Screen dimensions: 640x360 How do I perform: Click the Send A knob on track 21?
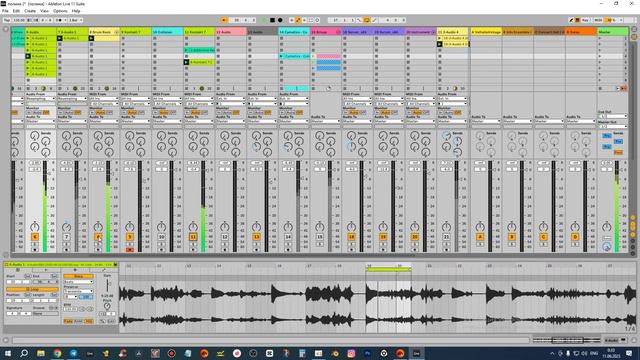tap(447, 136)
